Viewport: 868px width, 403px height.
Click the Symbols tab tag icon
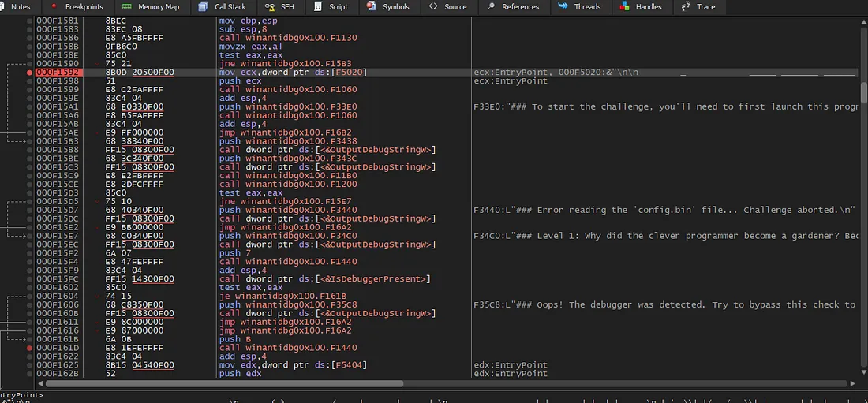pyautogui.click(x=371, y=7)
